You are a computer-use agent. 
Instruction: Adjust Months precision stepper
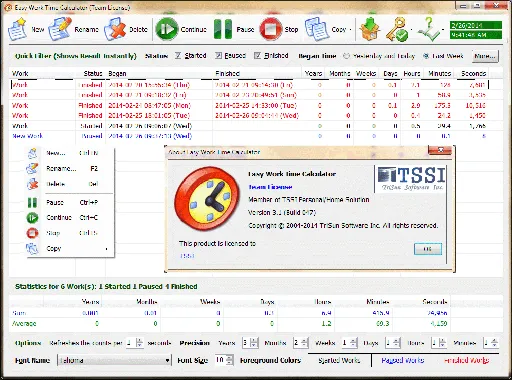click(x=305, y=343)
